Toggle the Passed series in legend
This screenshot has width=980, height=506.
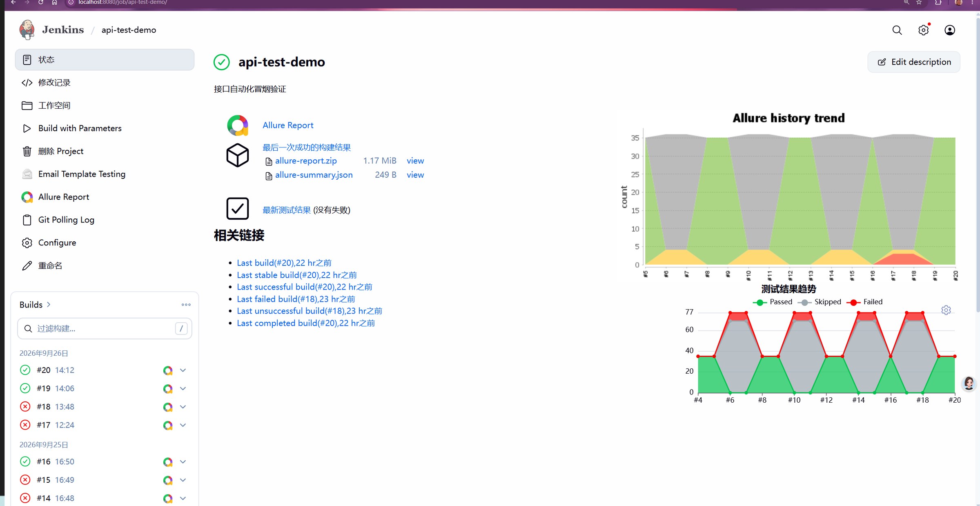[x=773, y=302]
